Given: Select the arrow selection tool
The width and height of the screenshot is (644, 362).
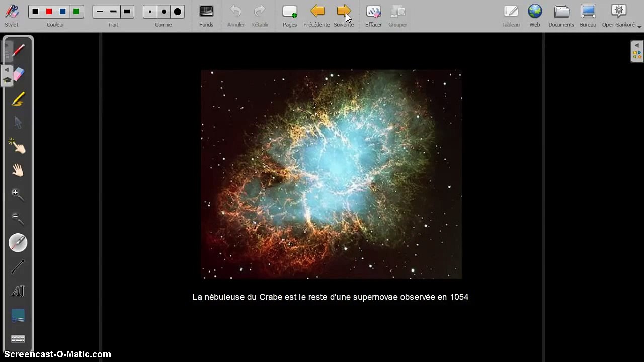Looking at the screenshot, I should [18, 123].
